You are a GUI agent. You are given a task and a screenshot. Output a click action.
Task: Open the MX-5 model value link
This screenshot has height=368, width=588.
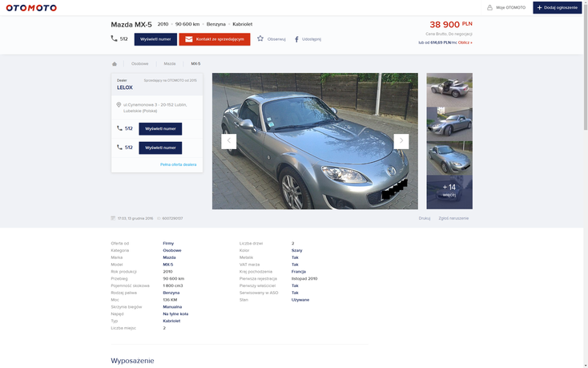tap(168, 265)
